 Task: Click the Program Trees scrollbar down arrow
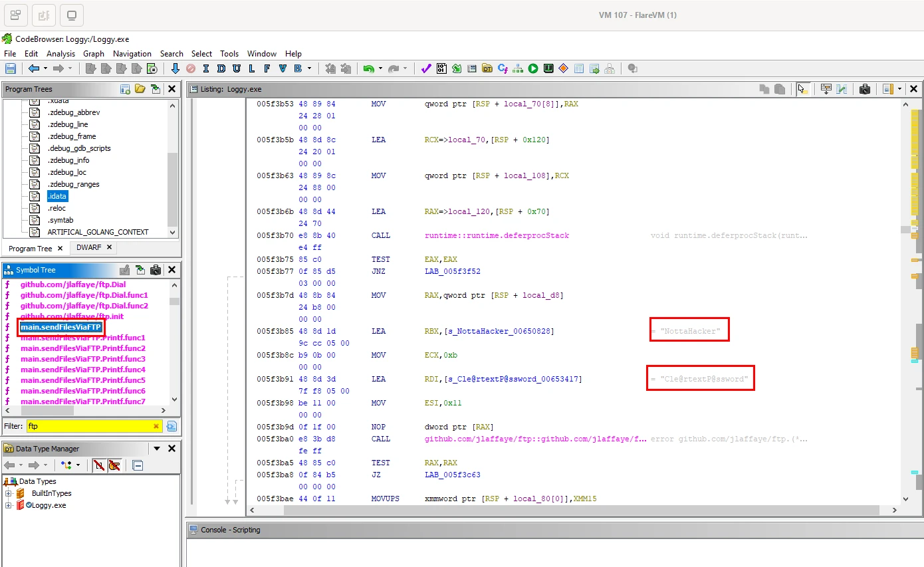173,233
